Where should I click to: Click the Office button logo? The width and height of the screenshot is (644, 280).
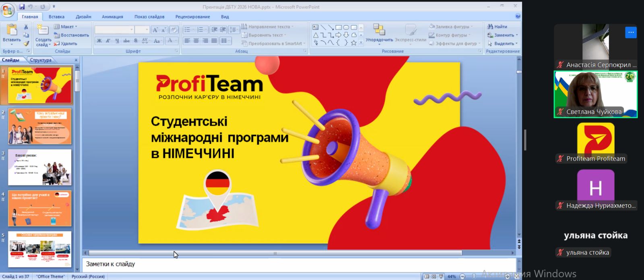pos(7,10)
